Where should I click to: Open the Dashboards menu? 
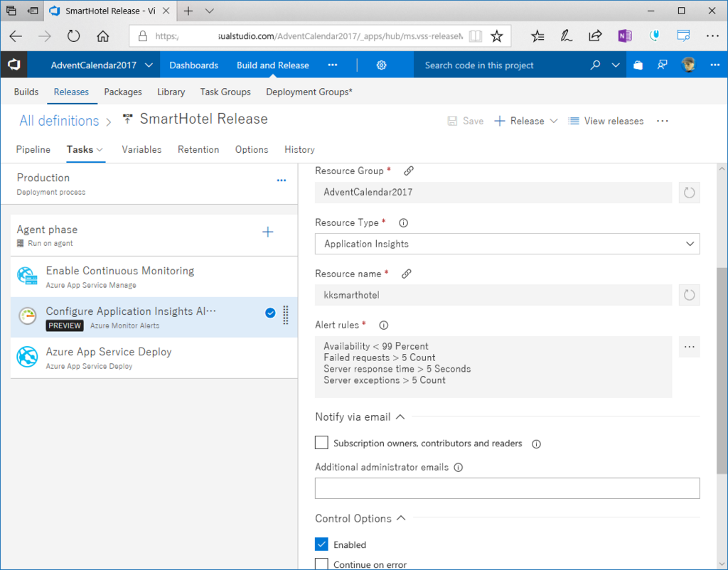[x=193, y=65]
